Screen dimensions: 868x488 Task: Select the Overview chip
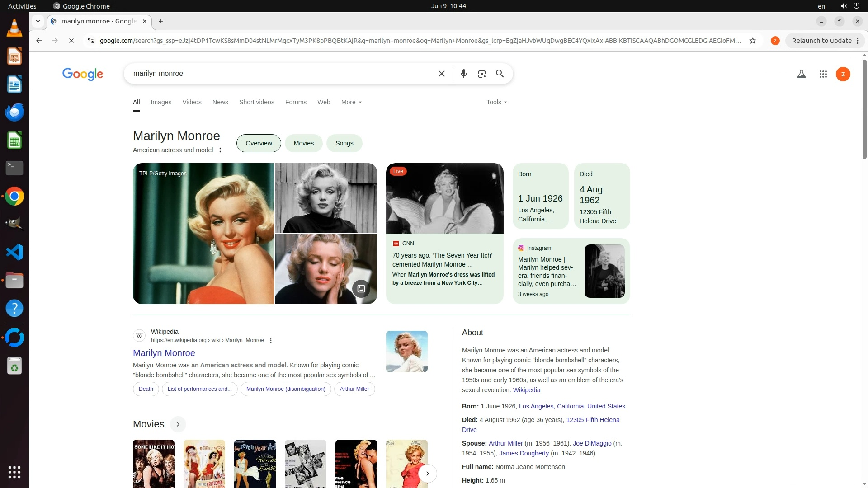pyautogui.click(x=259, y=143)
